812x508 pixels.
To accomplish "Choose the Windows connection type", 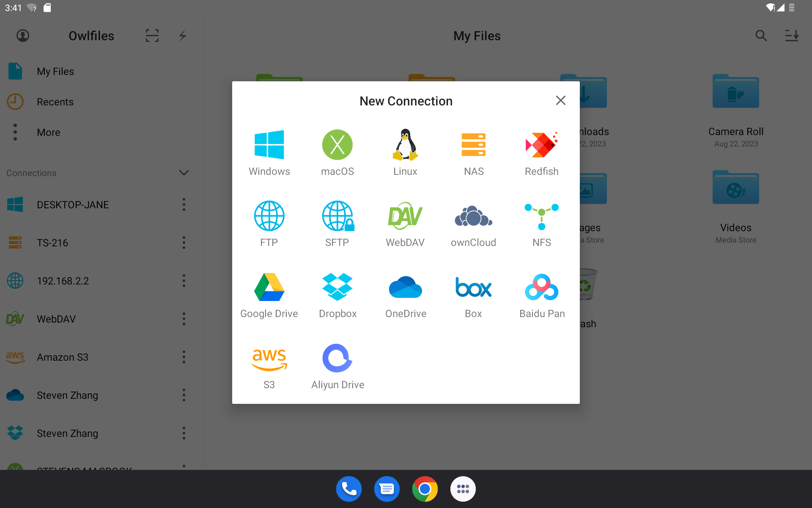I will click(x=269, y=153).
